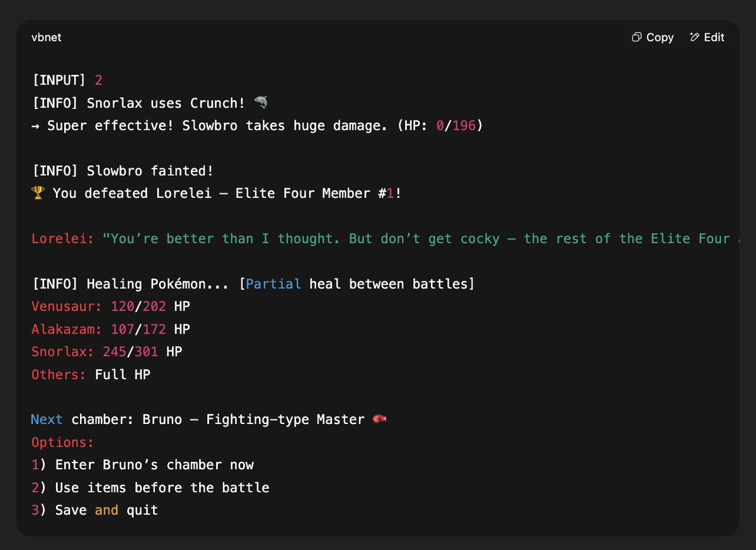The height and width of the screenshot is (550, 756).
Task: Click the "Alakazam: 107/172 HP" line
Action: click(x=111, y=329)
